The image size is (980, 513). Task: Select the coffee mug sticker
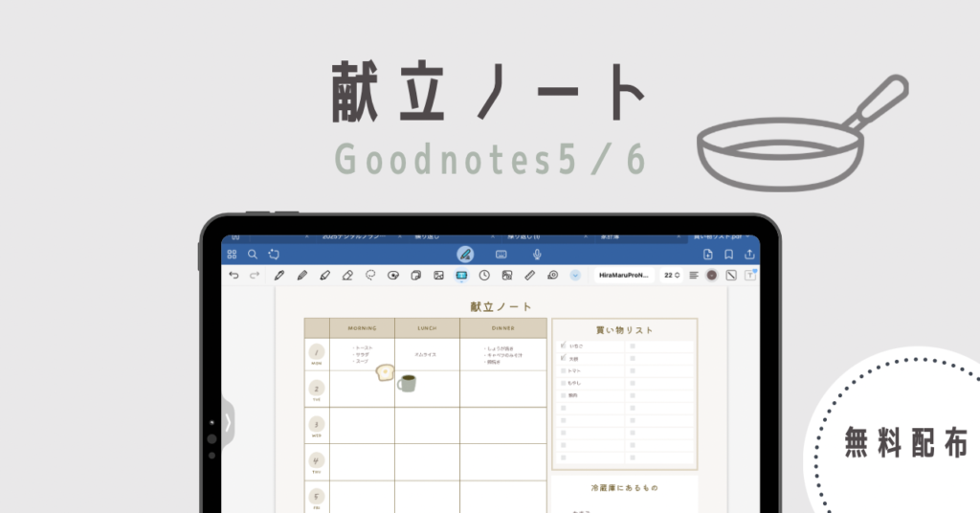(407, 383)
